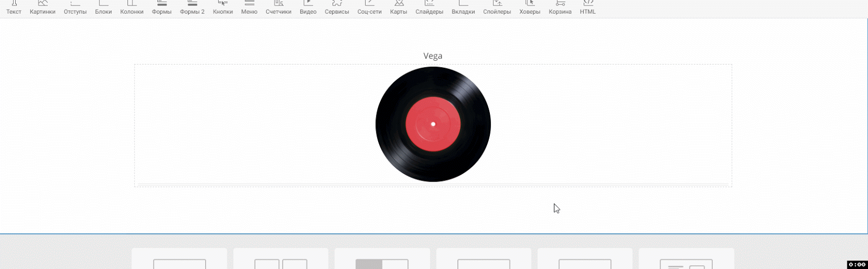
Task: Open the Картинки (Images) widget
Action: (42, 8)
